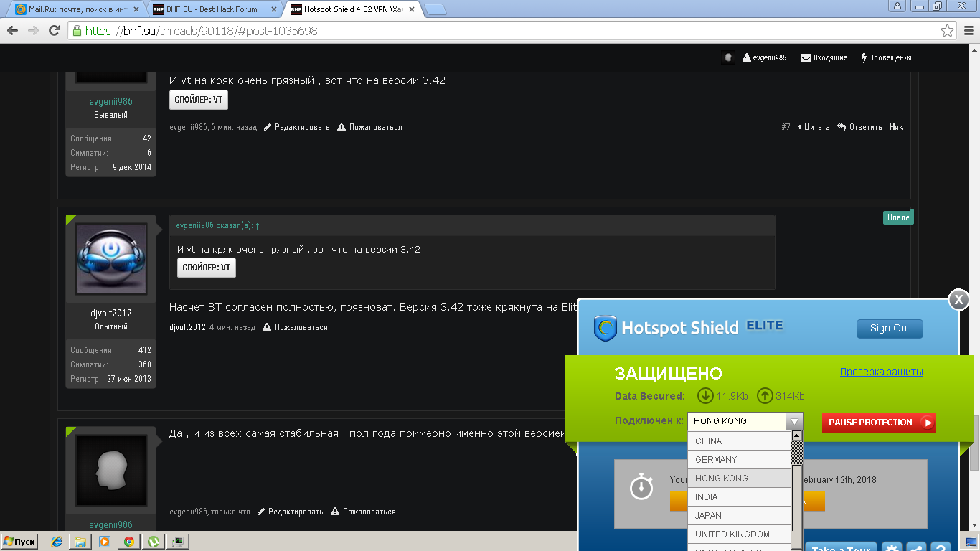Open Оповещения alerts in forum header
The height and width of the screenshot is (551, 980).
click(x=886, y=57)
